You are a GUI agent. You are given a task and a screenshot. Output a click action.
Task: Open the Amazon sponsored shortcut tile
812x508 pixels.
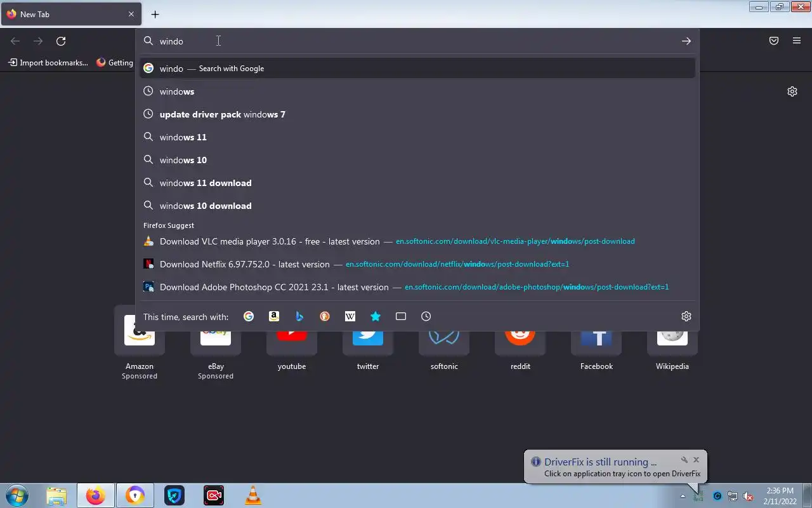pos(140,343)
